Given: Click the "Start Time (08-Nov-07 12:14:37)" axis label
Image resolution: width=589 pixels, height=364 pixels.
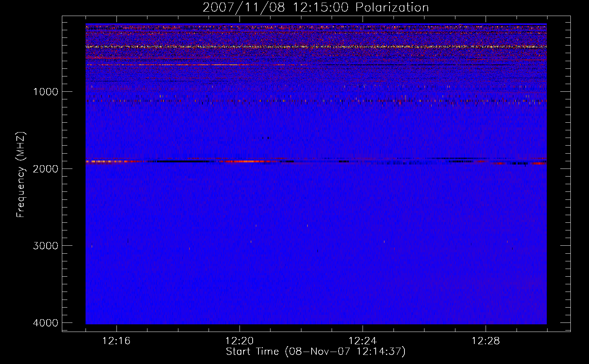Looking at the screenshot, I should [x=316, y=352].
